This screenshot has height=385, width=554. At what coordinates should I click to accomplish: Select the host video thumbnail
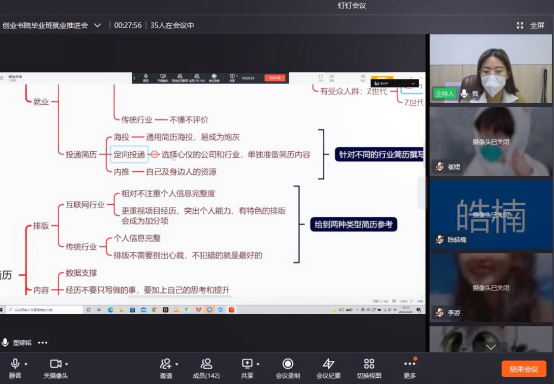pyautogui.click(x=491, y=69)
